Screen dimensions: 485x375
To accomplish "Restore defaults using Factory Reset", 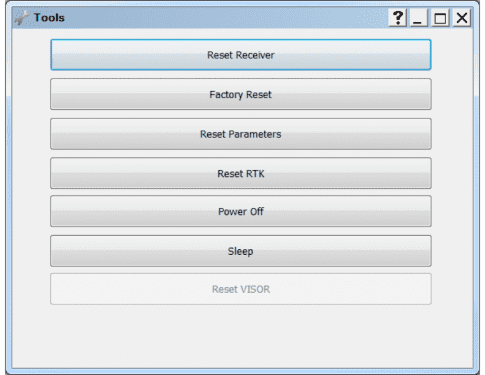I will pos(241,94).
